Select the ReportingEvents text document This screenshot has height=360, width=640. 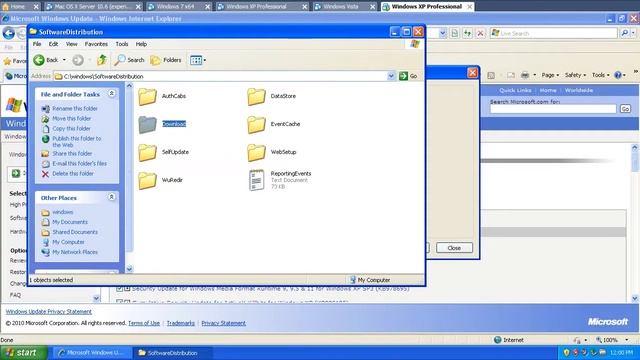(280, 180)
